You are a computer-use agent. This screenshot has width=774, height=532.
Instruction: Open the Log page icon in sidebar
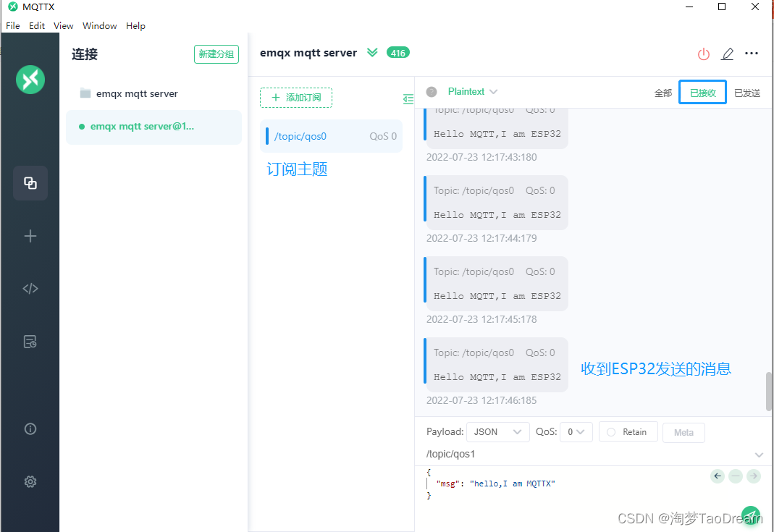click(30, 342)
